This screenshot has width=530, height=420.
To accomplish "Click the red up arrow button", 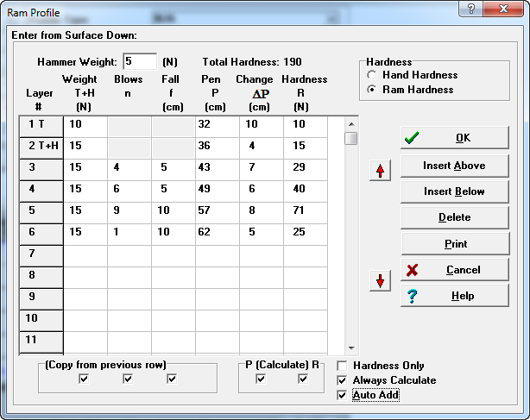I will tap(380, 170).
